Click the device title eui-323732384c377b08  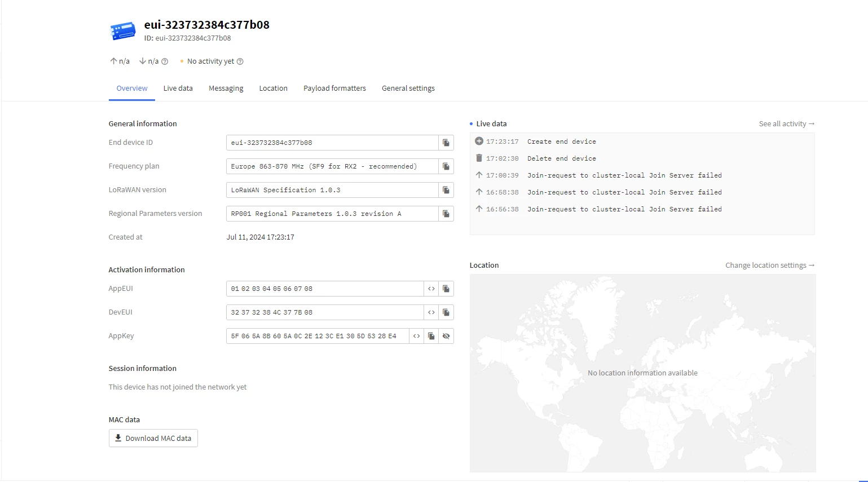206,25
